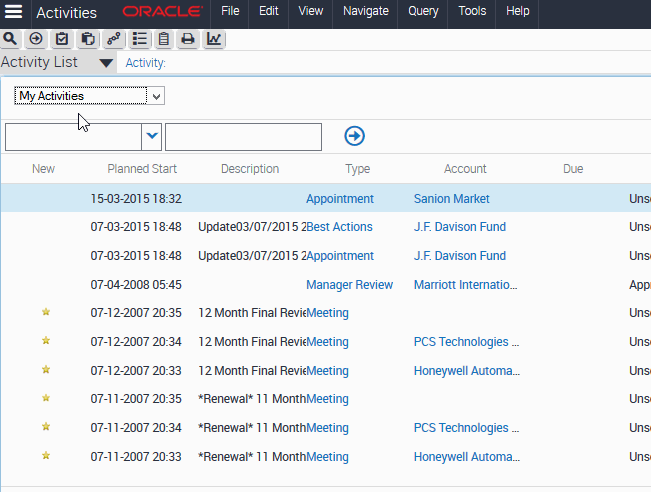Open the hamburger navigation menu
Screen dimensions: 651x492
pyautogui.click(x=13, y=12)
